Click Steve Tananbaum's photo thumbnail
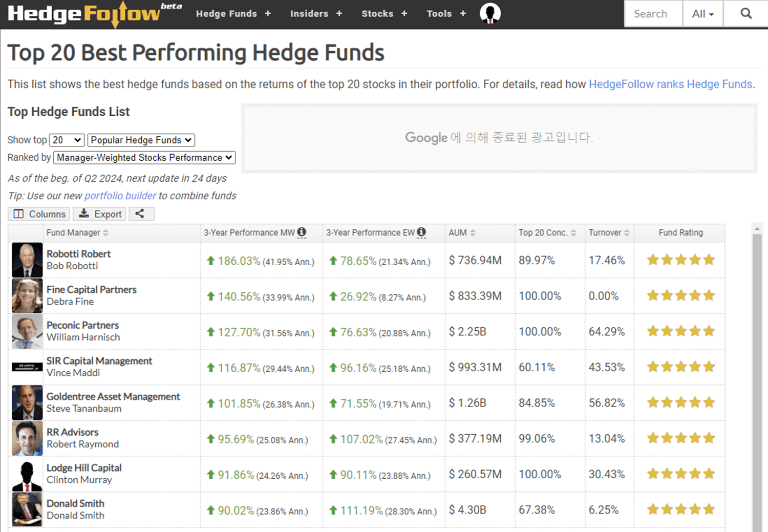768x532 pixels. pos(27,403)
